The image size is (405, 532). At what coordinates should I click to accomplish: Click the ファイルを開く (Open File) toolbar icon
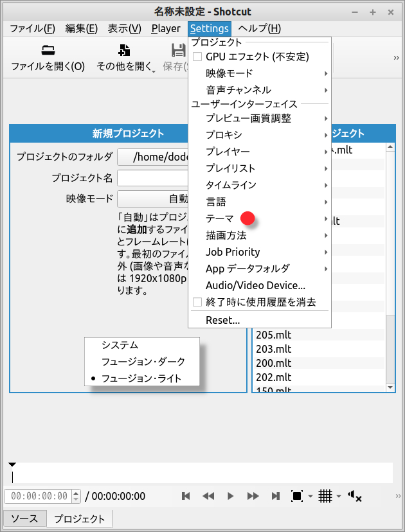coord(48,51)
